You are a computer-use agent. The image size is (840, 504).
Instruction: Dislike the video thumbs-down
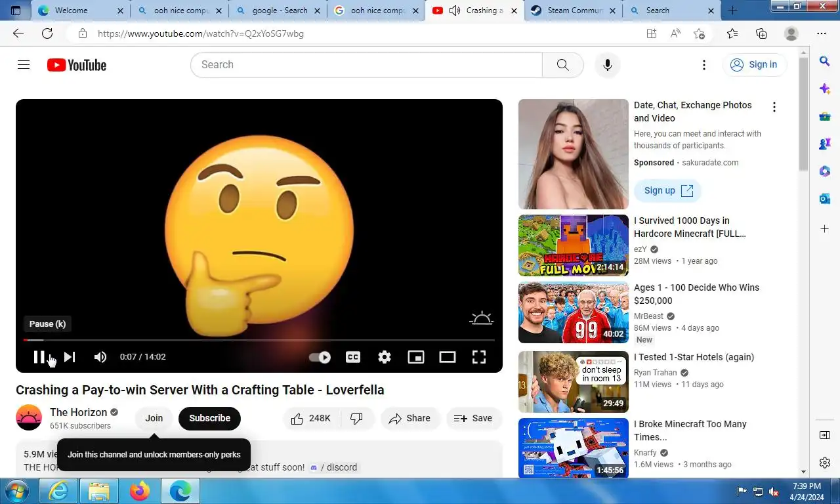pyautogui.click(x=357, y=418)
